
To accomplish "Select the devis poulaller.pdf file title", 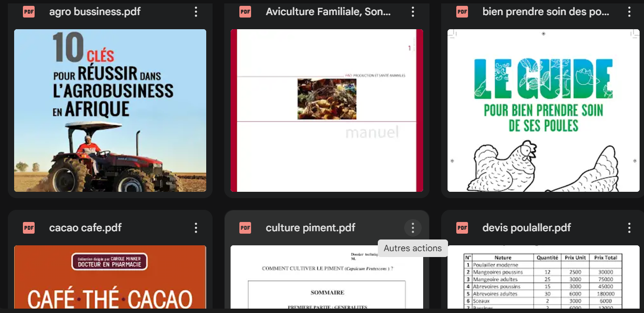I will click(527, 227).
